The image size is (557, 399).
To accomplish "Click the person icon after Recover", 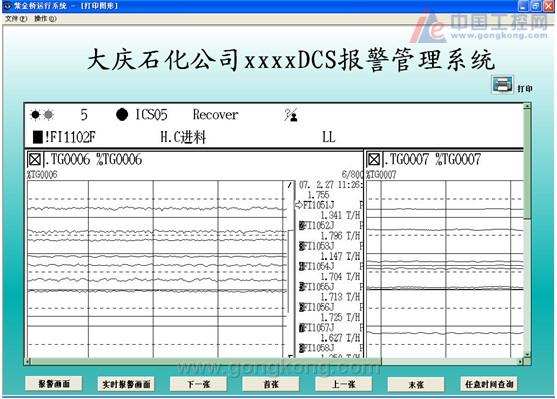I will (x=291, y=115).
